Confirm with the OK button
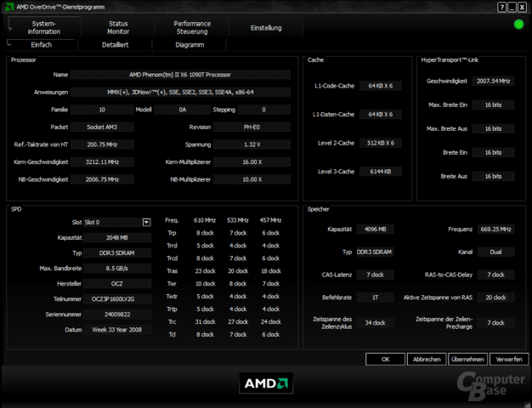The width and height of the screenshot is (532, 408). 385,359
